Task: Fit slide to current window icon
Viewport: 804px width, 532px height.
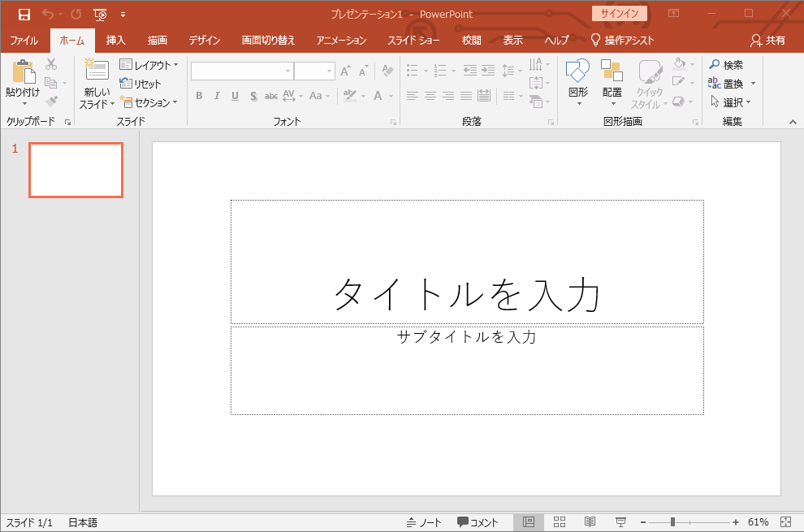Action: 785,522
